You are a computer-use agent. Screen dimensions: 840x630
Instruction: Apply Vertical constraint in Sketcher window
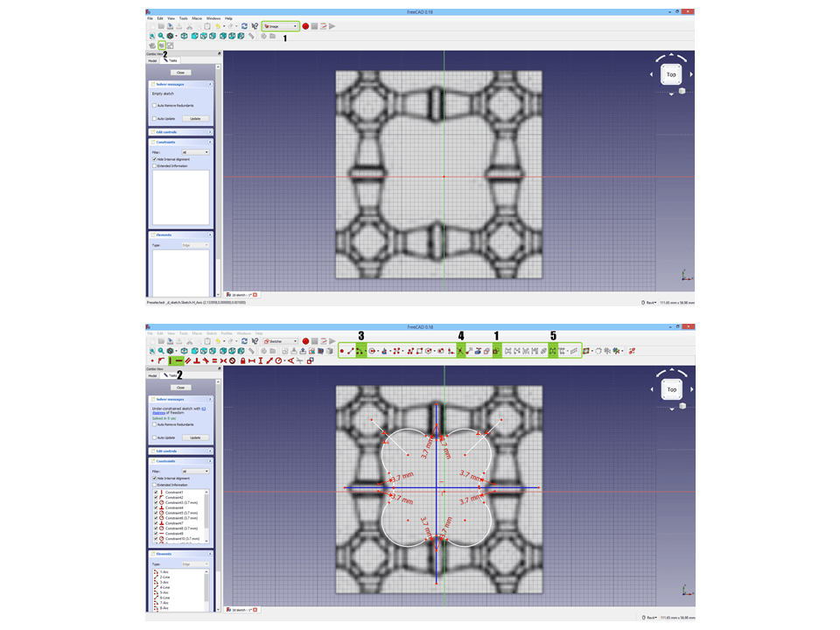(x=170, y=360)
